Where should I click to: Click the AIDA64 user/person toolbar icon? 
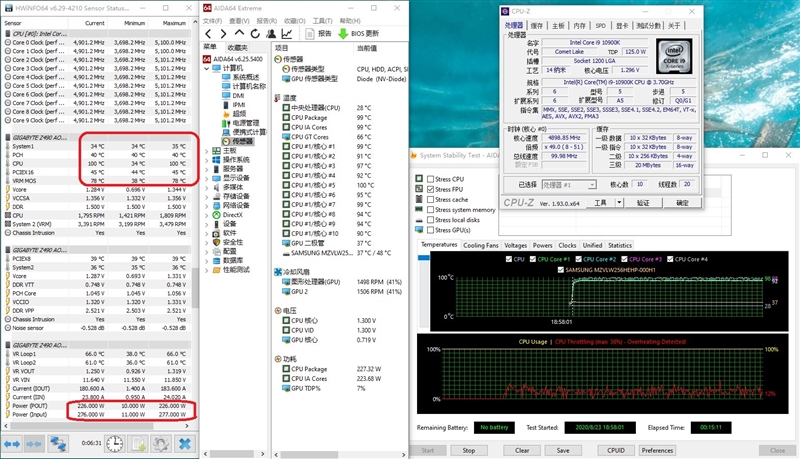click(x=271, y=34)
